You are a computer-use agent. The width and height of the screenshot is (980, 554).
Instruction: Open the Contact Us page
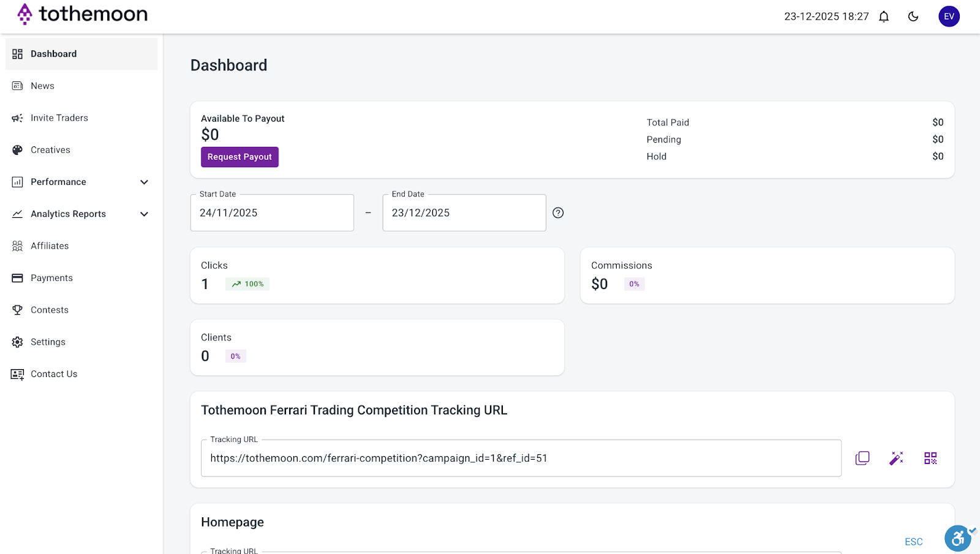(x=81, y=374)
